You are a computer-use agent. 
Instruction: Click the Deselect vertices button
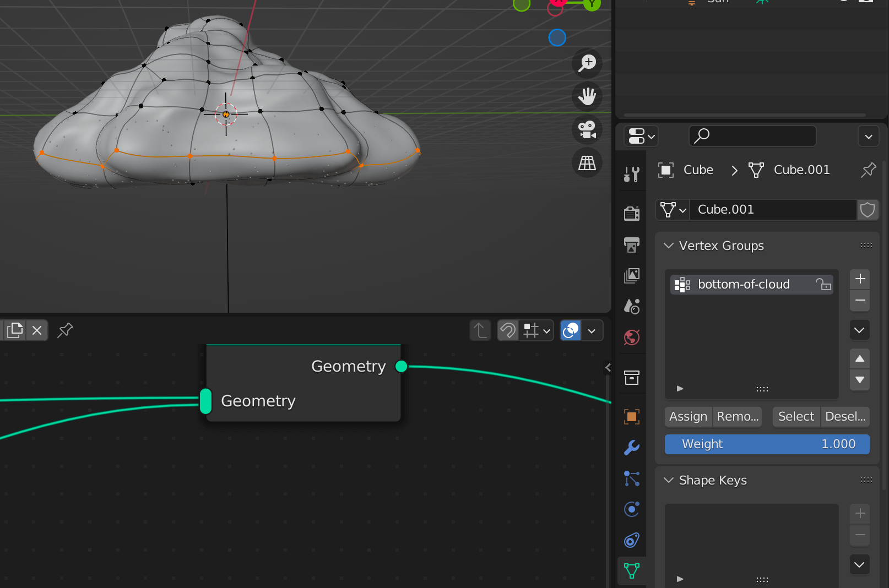(x=845, y=417)
